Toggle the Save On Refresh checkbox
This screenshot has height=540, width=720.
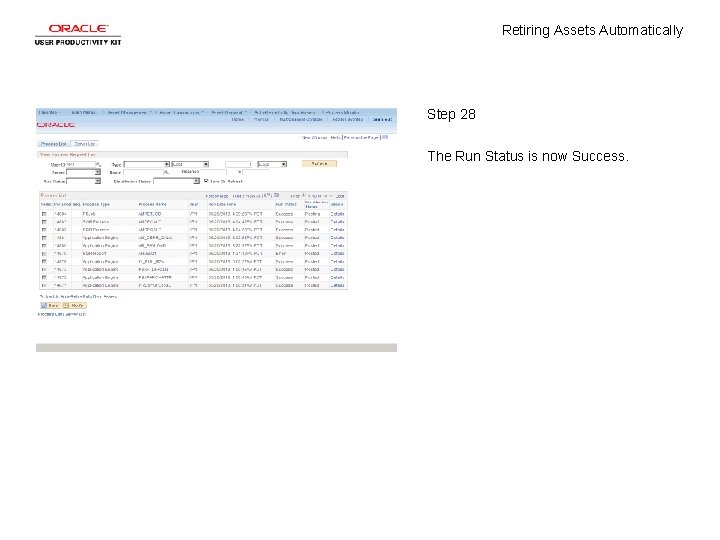tap(206, 181)
